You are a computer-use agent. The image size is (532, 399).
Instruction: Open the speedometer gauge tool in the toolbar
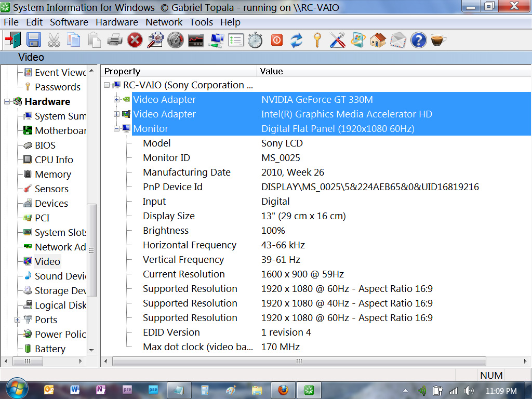pyautogui.click(x=176, y=40)
